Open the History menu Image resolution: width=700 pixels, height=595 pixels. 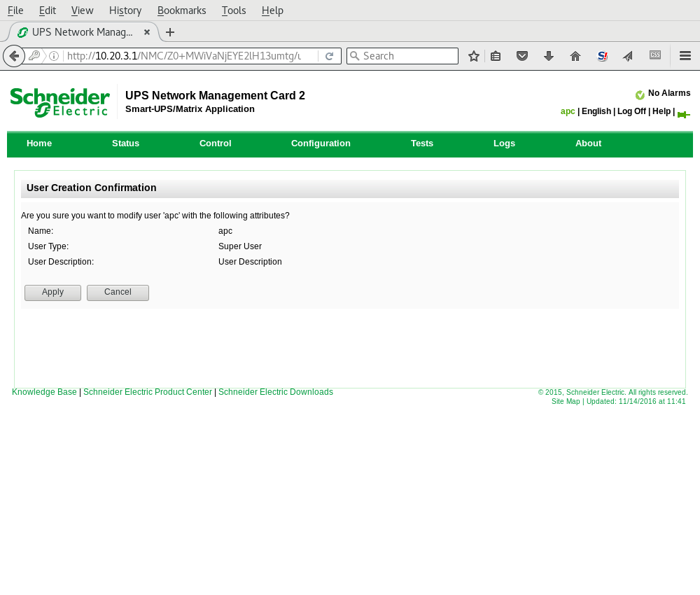pos(125,10)
